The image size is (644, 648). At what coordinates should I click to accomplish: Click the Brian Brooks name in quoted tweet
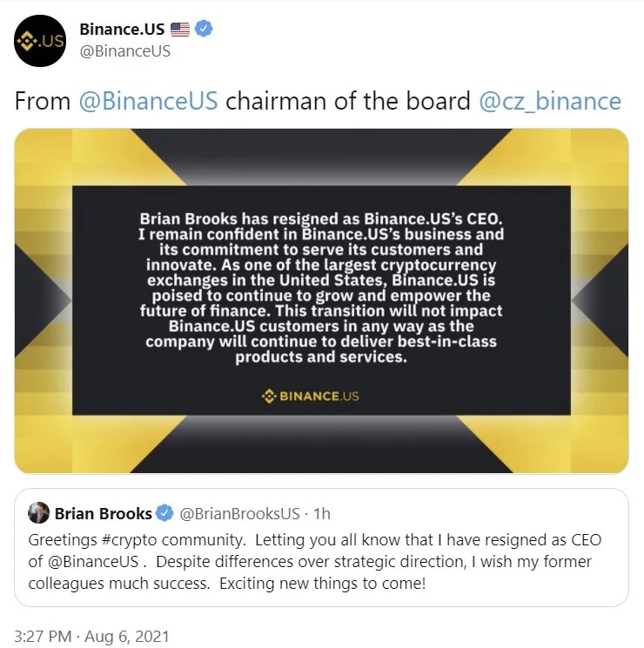(103, 512)
